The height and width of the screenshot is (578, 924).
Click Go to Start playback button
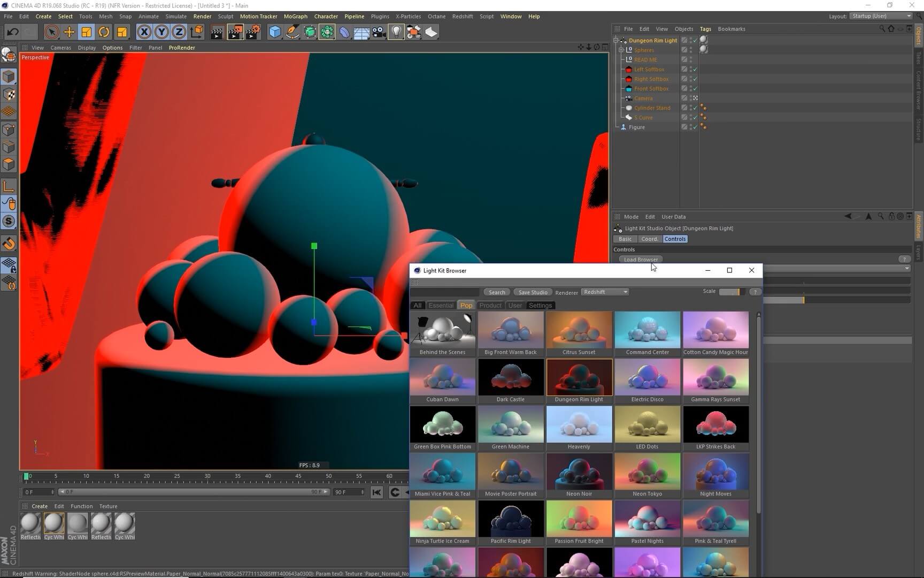pos(376,492)
